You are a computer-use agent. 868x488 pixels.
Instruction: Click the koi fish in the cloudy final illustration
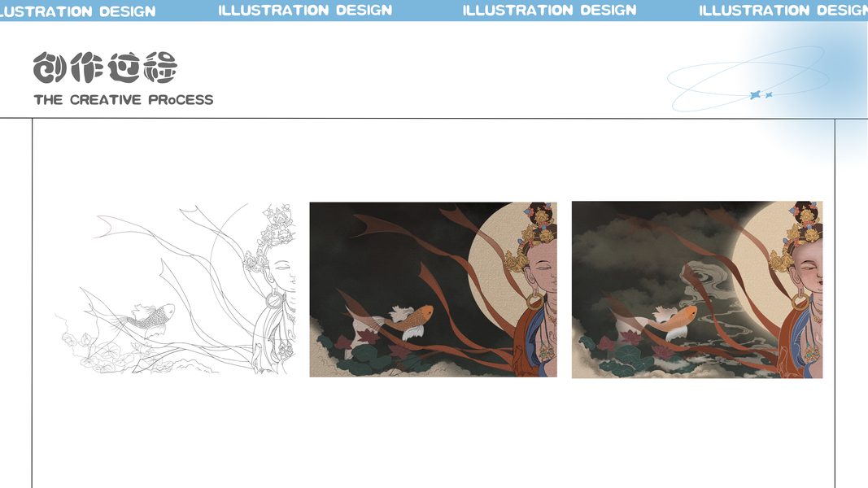671,321
